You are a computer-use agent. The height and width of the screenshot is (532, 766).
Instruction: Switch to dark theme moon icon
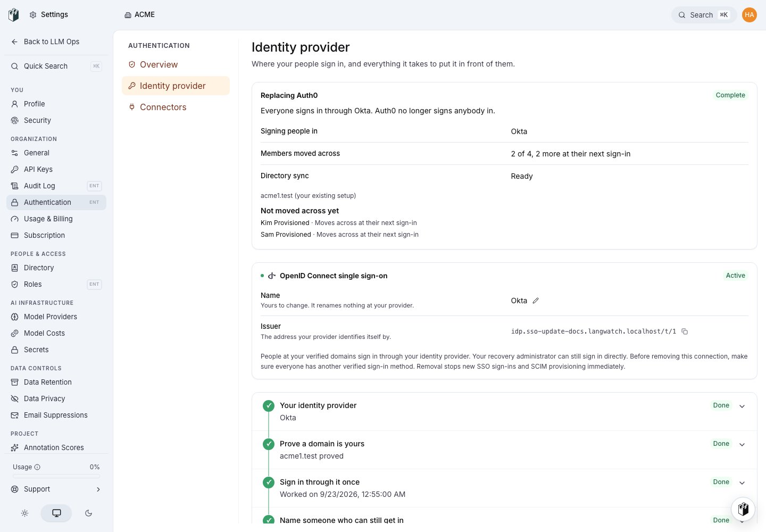pyautogui.click(x=88, y=513)
